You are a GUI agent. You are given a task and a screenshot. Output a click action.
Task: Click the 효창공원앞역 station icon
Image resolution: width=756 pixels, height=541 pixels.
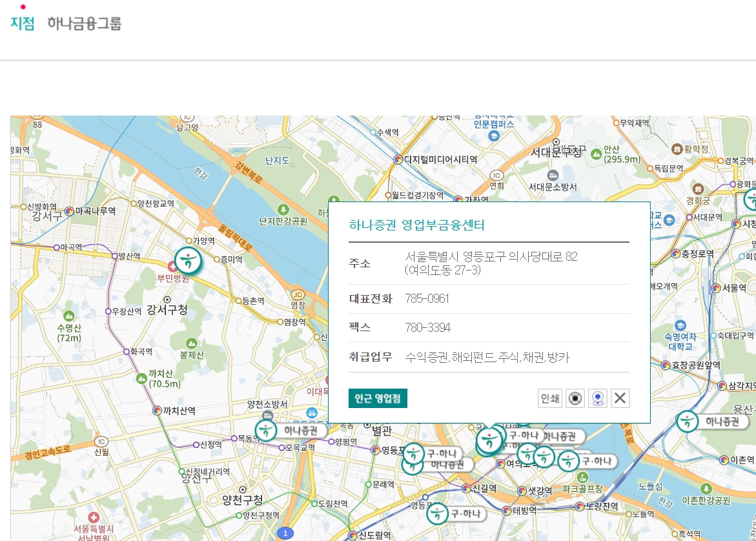coord(666,365)
